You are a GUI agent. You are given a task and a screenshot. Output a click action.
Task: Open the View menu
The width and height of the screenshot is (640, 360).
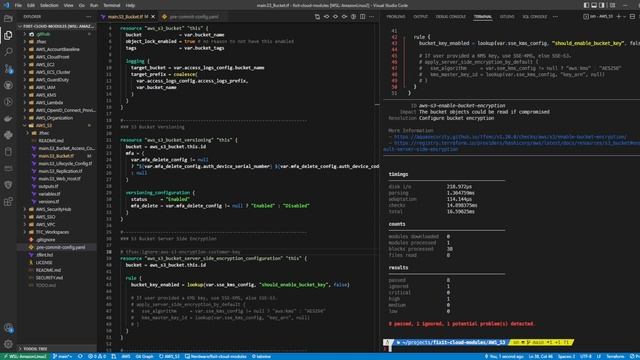coord(69,5)
